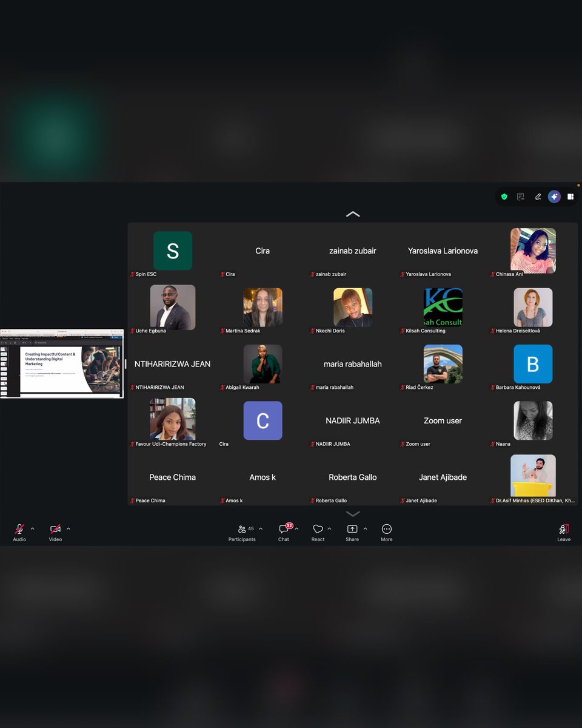The width and height of the screenshot is (582, 728).
Task: Click the Share screen icon
Action: (x=352, y=529)
